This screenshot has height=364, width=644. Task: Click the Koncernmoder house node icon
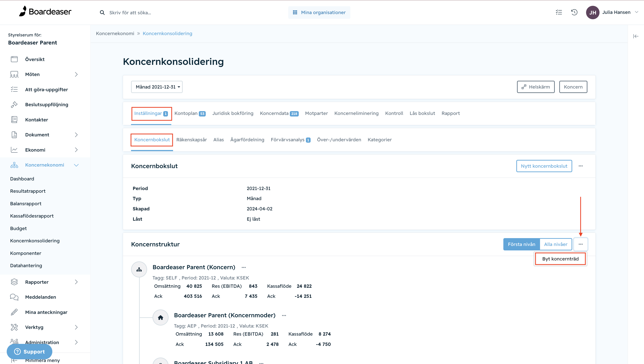point(161,317)
